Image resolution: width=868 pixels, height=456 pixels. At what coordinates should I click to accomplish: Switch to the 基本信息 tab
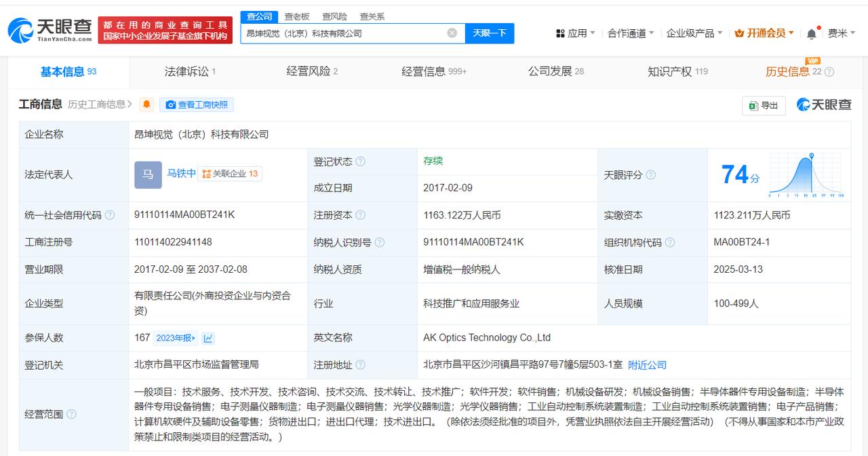68,71
